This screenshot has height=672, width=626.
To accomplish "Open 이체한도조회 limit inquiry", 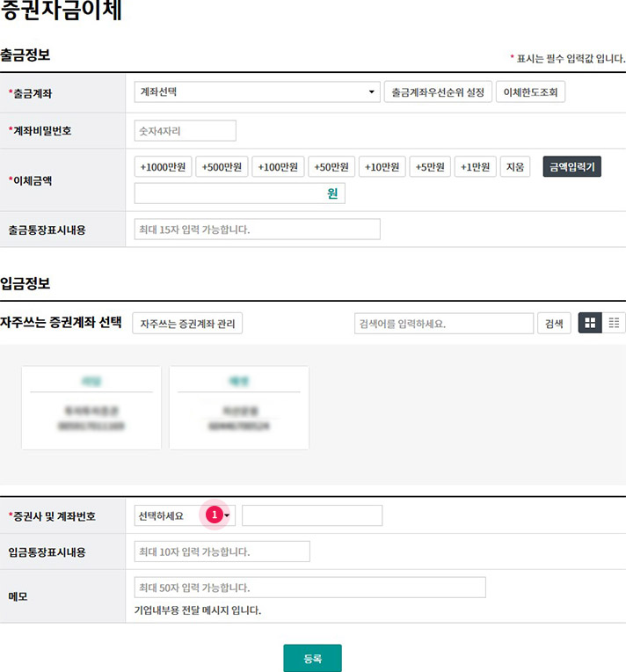I will [x=530, y=91].
